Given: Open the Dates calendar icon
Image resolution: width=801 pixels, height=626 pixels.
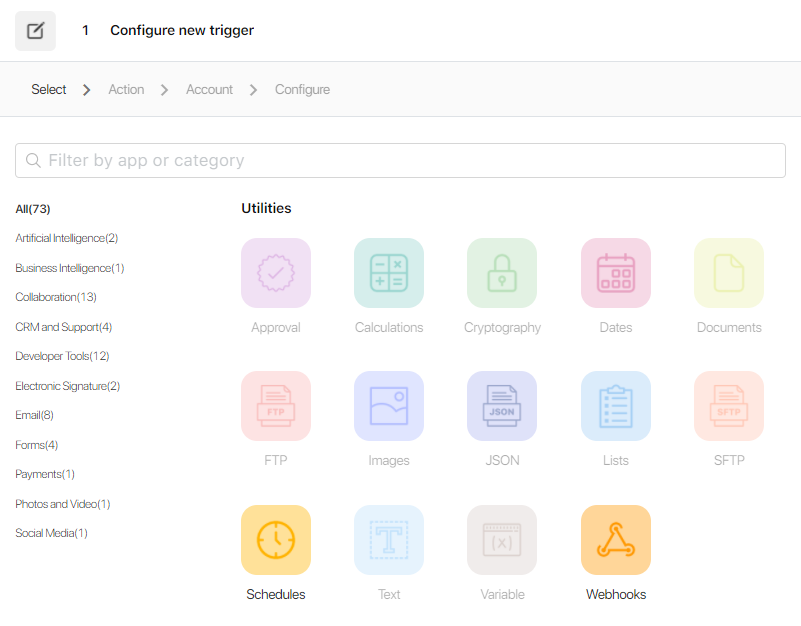Looking at the screenshot, I should click(616, 273).
